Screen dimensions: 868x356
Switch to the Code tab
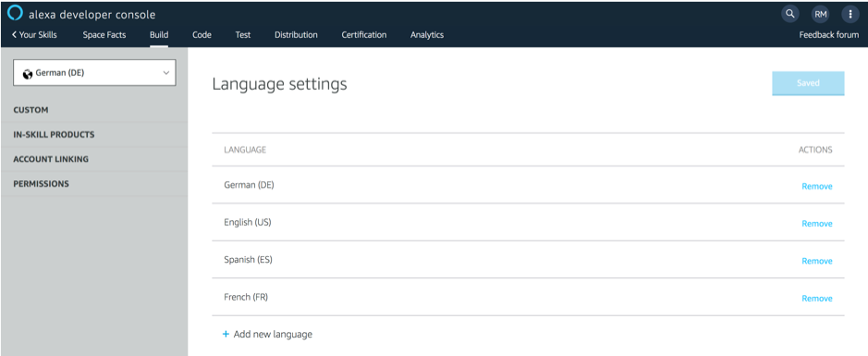coord(202,35)
